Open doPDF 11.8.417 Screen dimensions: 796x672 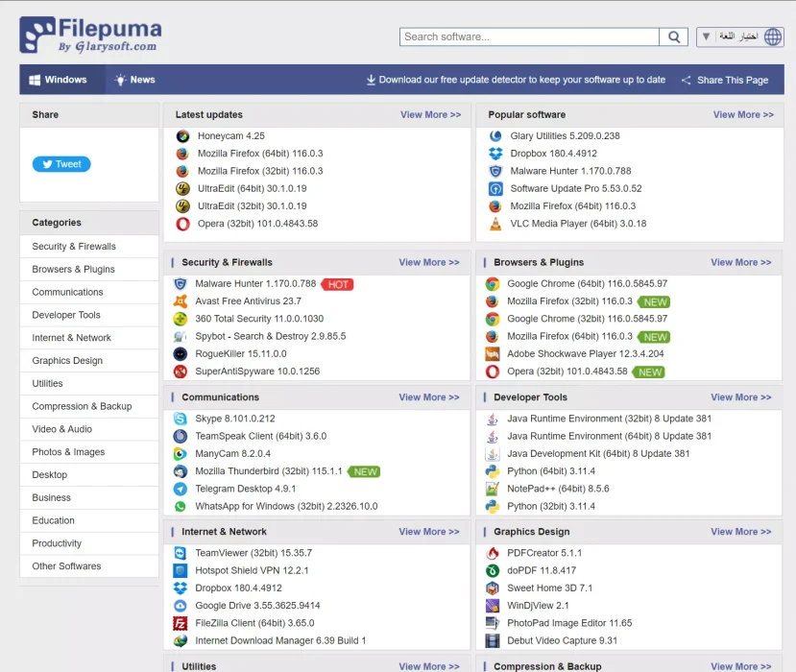click(542, 570)
